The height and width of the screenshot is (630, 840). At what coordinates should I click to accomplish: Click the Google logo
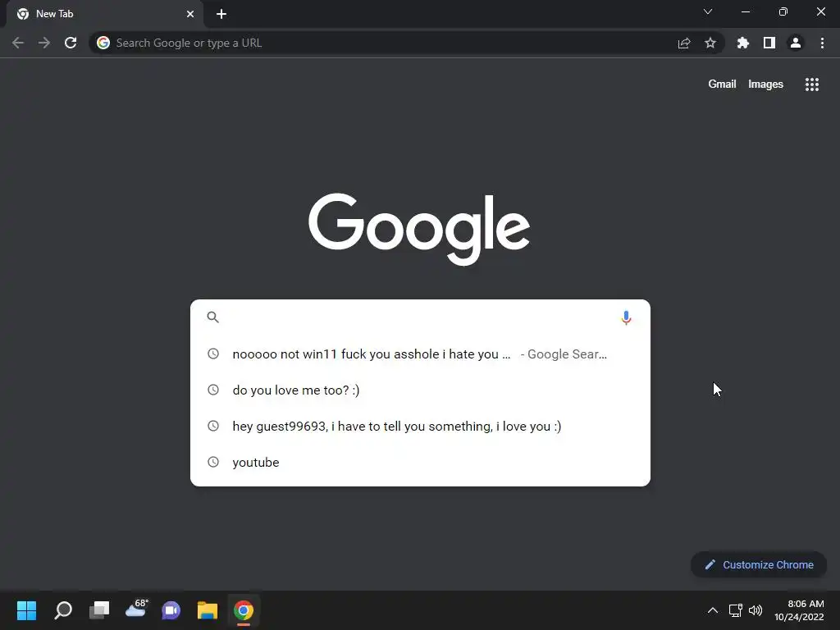tap(419, 230)
